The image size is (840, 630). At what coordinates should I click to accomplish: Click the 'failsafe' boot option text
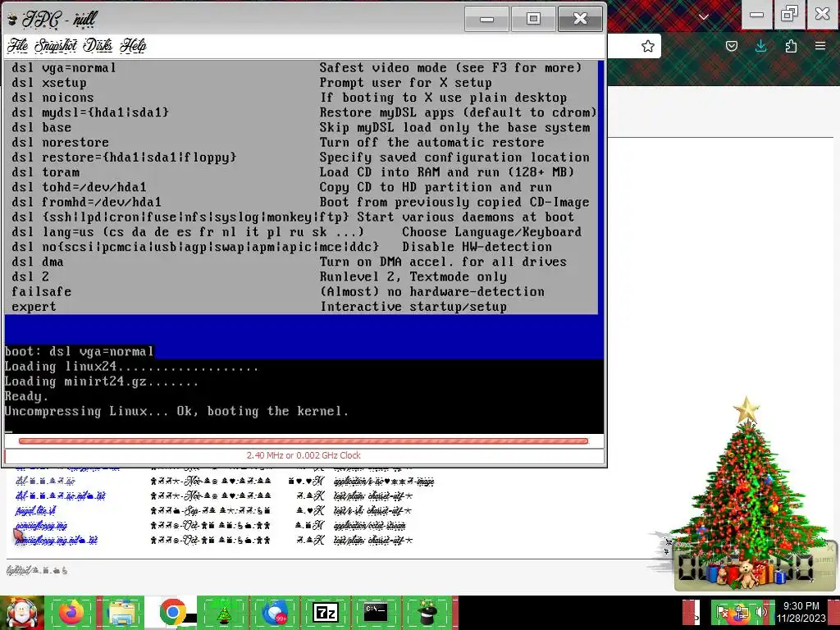tap(41, 291)
